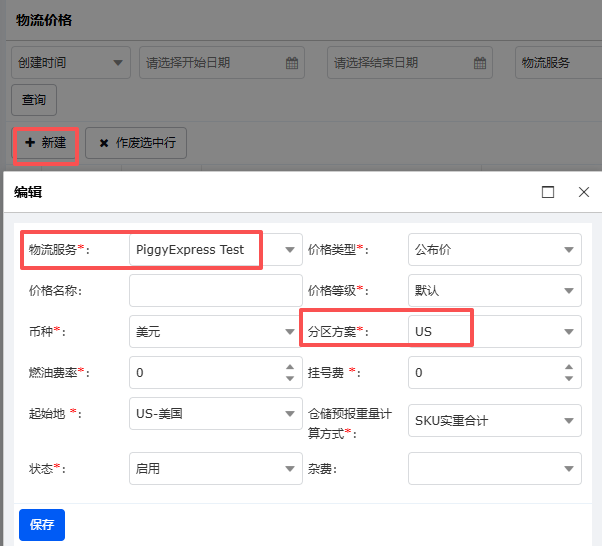
Task: Expand the 物流服务 PiggyExpress Test dropdown
Action: point(290,250)
